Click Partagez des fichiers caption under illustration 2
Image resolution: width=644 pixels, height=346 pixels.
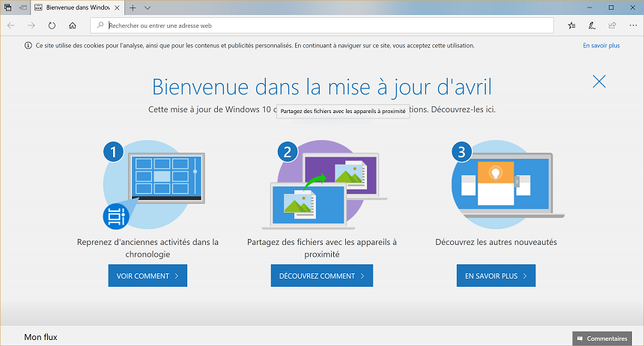(322, 248)
